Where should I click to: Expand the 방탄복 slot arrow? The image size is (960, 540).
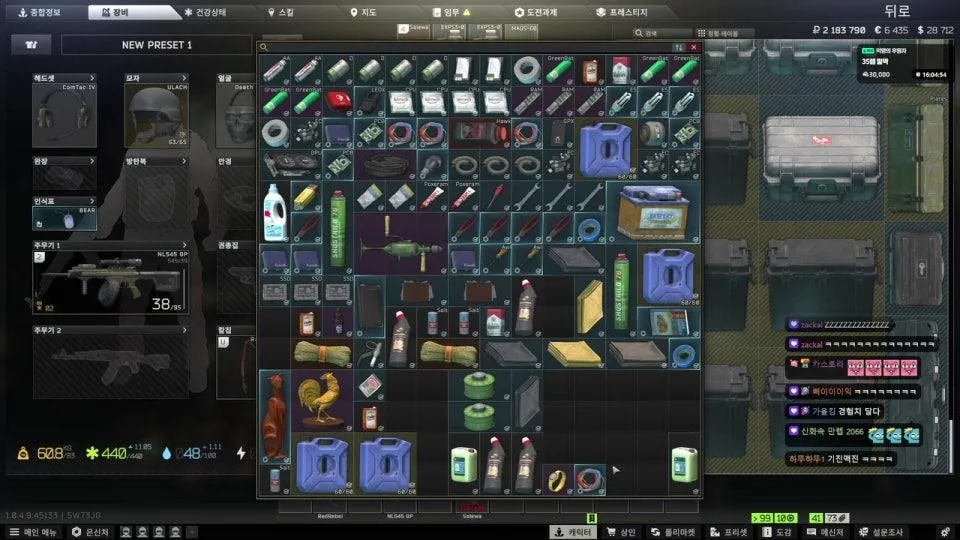[184, 161]
